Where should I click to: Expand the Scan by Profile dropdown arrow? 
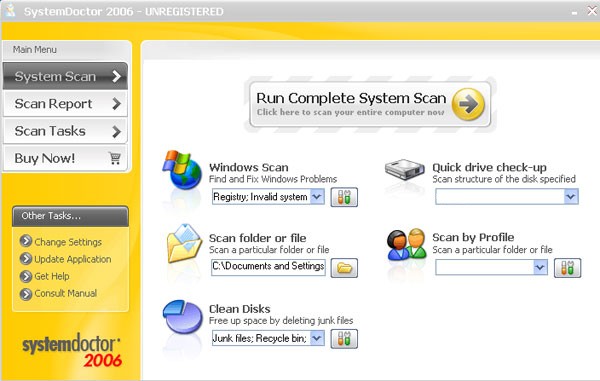(540, 267)
